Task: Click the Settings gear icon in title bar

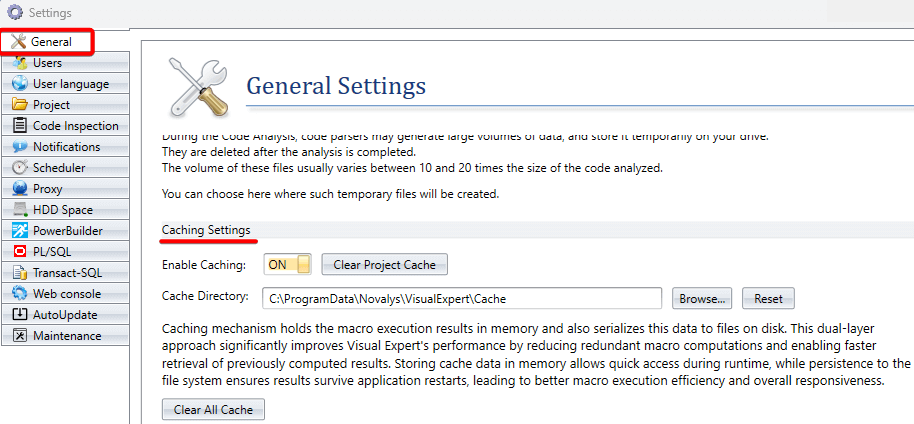Action: (15, 12)
